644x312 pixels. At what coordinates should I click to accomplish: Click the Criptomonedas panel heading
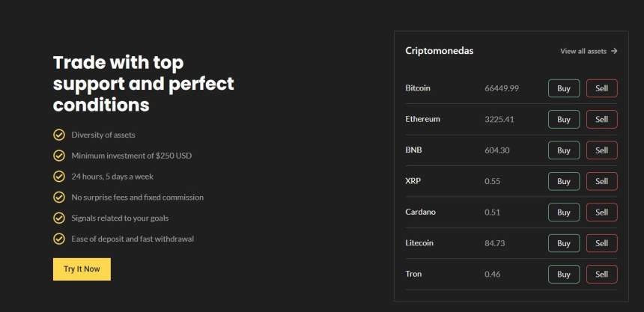pyautogui.click(x=439, y=51)
